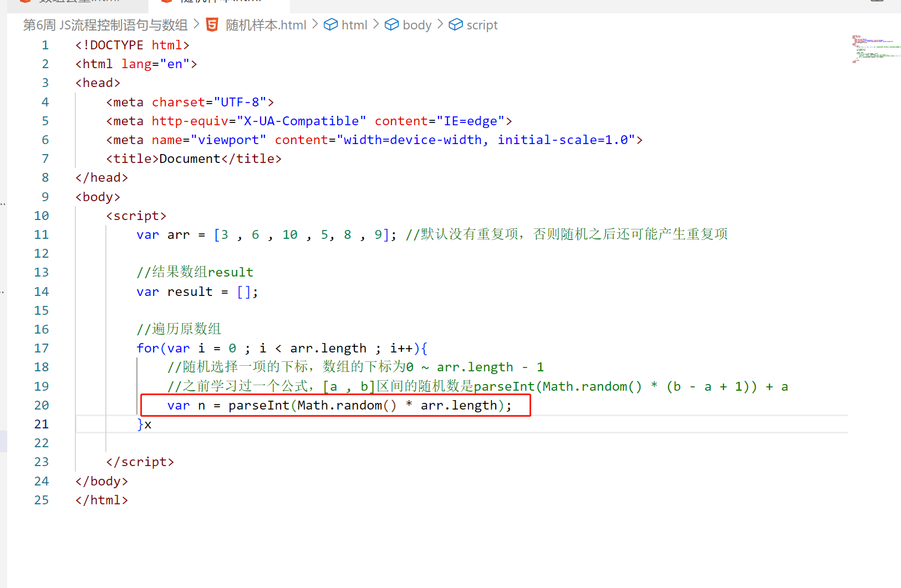Click the body symbol cube icon in breadcrumb

coord(392,25)
